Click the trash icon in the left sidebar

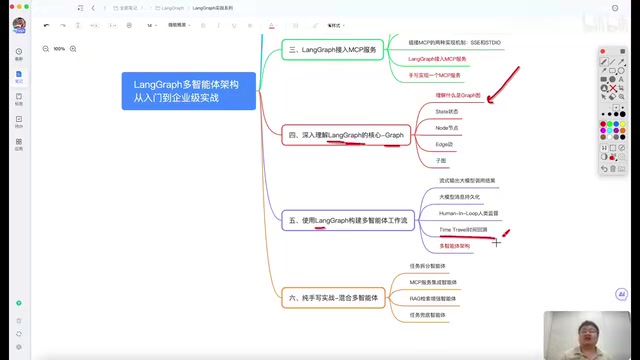(19, 321)
